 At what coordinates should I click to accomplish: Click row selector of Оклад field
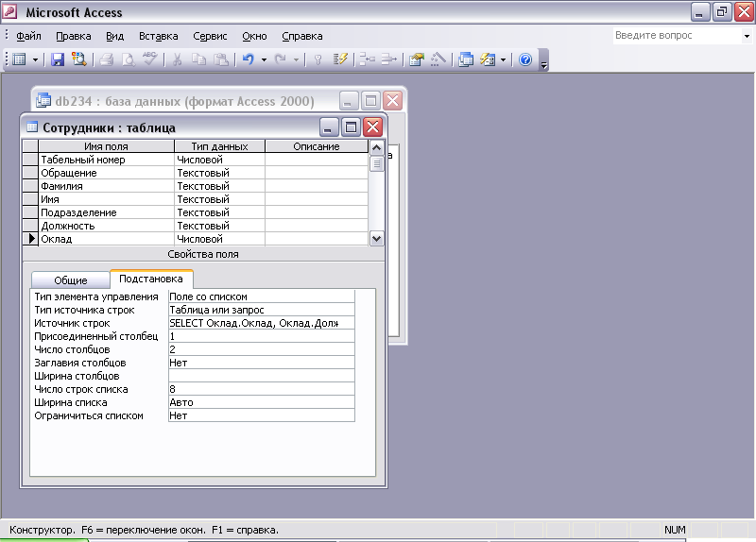pyautogui.click(x=30, y=239)
